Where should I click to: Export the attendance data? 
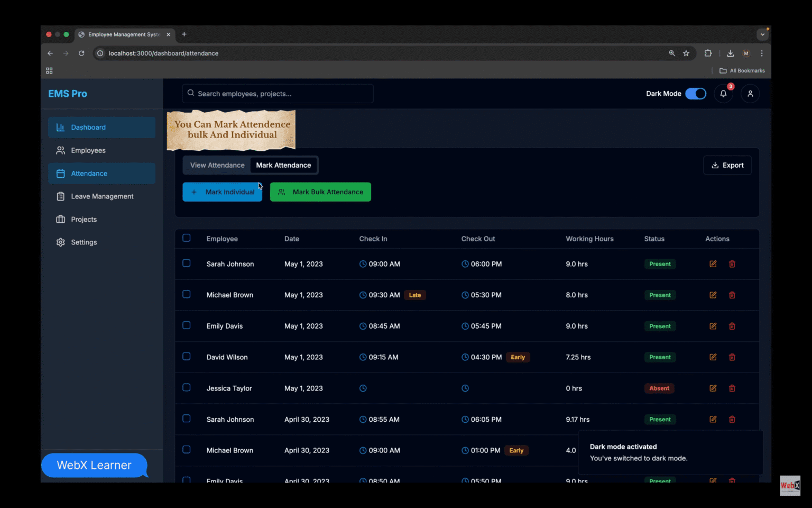[x=727, y=165]
